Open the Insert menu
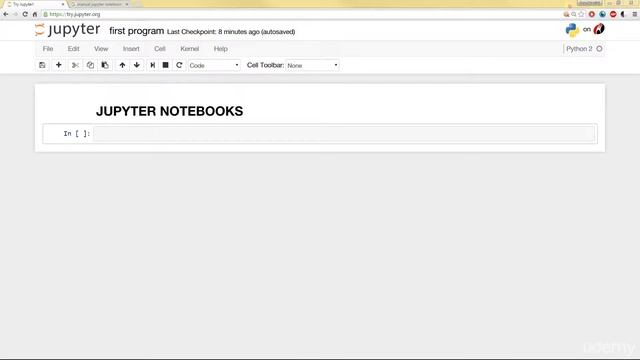 tap(131, 49)
